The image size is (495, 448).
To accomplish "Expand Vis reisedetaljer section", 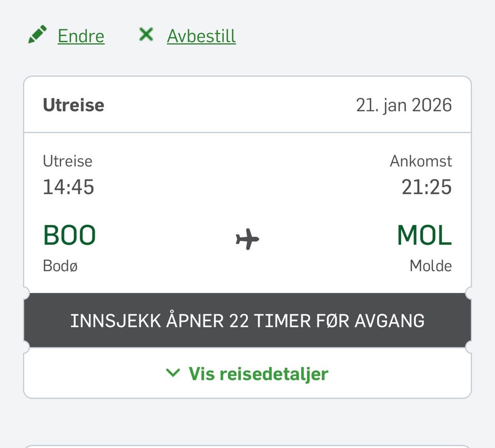I will click(247, 374).
